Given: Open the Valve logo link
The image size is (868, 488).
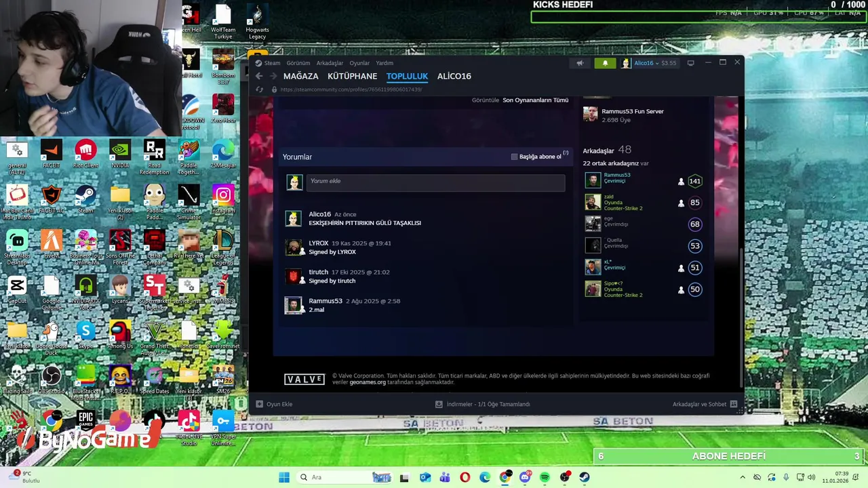Looking at the screenshot, I should (304, 380).
